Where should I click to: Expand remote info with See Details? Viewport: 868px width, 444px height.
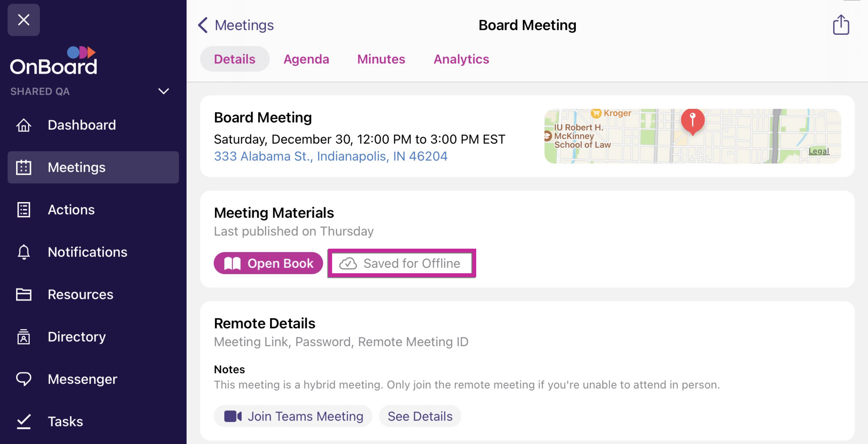point(420,416)
